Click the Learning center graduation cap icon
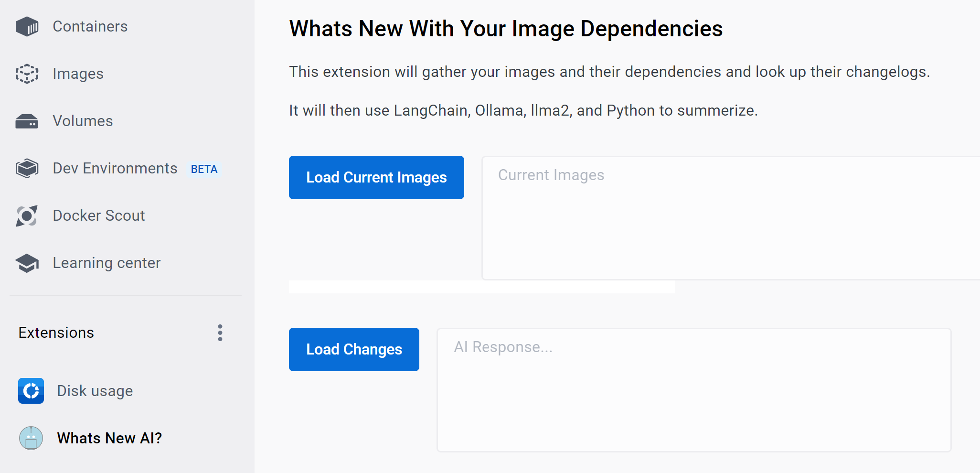The width and height of the screenshot is (980, 473). (27, 263)
